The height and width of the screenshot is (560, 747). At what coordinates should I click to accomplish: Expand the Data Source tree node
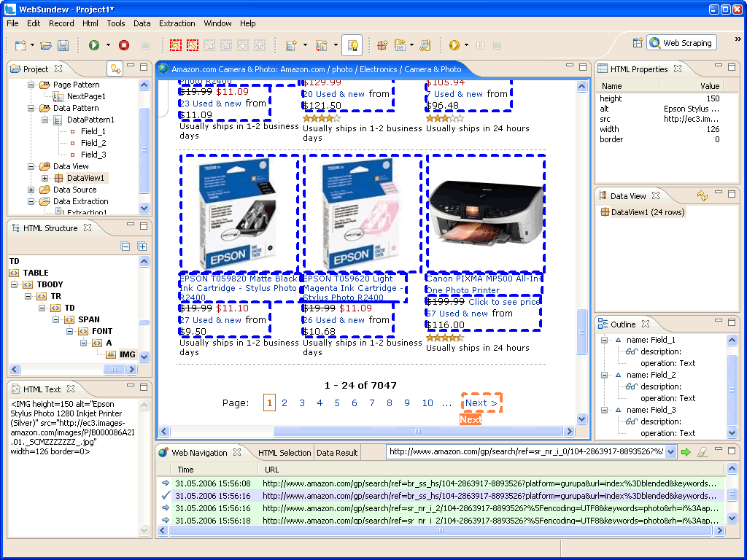pyautogui.click(x=31, y=190)
